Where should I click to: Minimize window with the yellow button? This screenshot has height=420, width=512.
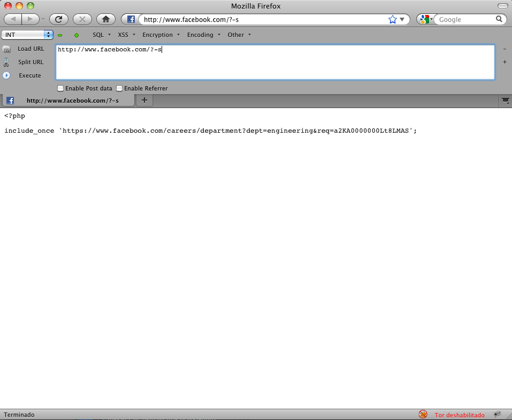click(x=19, y=6)
